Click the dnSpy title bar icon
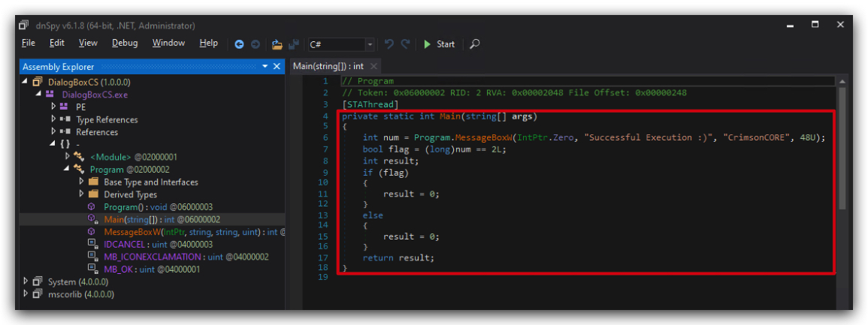Viewport: 868px width, 325px height. click(x=24, y=26)
